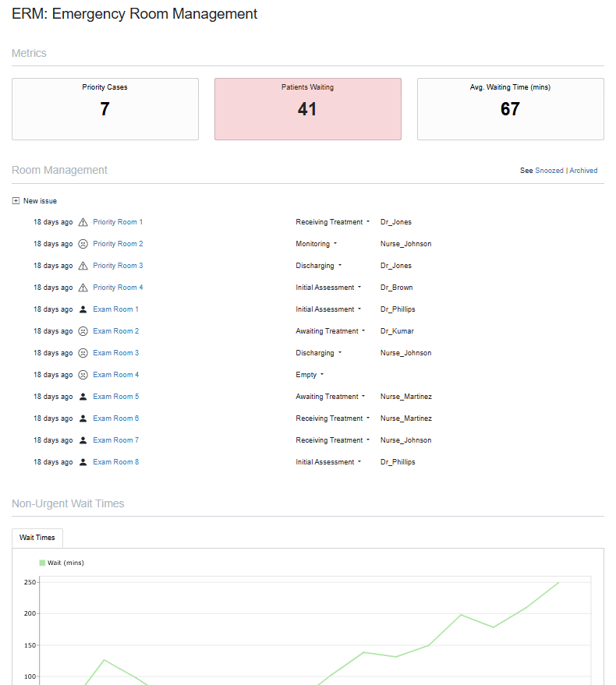This screenshot has height=685, width=616.
Task: Click the warning icon beside Priority Room 1
Action: coord(83,222)
